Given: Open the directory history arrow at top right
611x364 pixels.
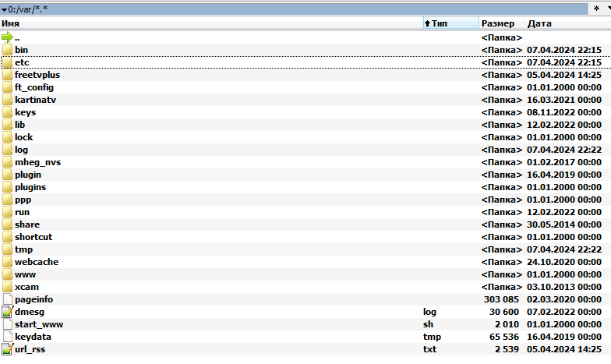Looking at the screenshot, I should pos(608,8).
